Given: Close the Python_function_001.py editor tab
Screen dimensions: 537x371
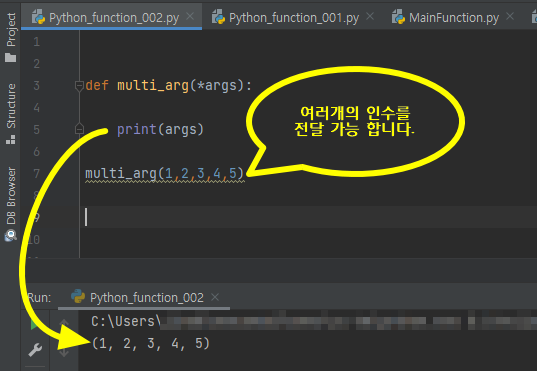Looking at the screenshot, I should tap(370, 16).
